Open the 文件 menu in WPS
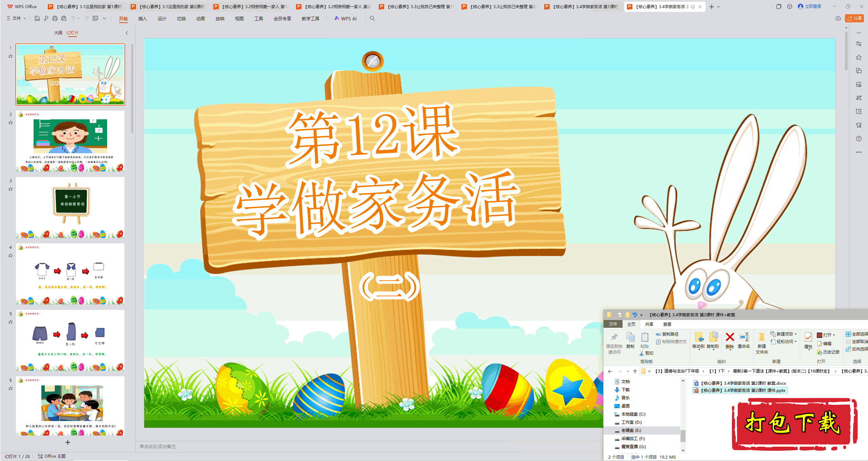This screenshot has width=868, height=461. [x=16, y=18]
